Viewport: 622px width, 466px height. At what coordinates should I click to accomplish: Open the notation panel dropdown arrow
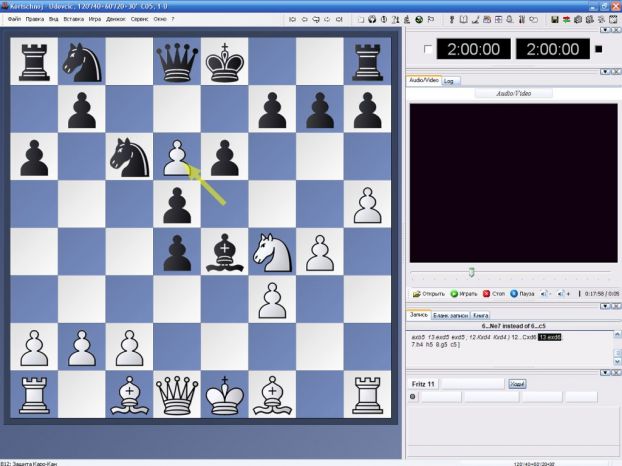[605, 306]
